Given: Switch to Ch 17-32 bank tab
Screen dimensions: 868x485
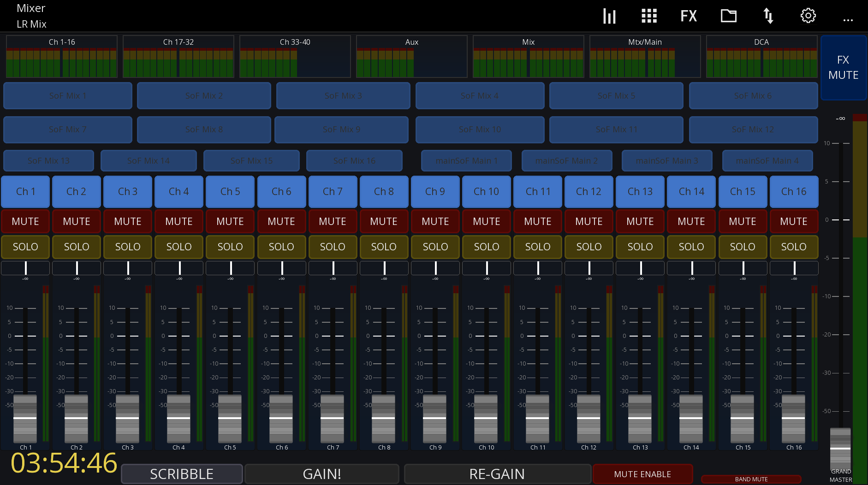Looking at the screenshot, I should point(178,57).
